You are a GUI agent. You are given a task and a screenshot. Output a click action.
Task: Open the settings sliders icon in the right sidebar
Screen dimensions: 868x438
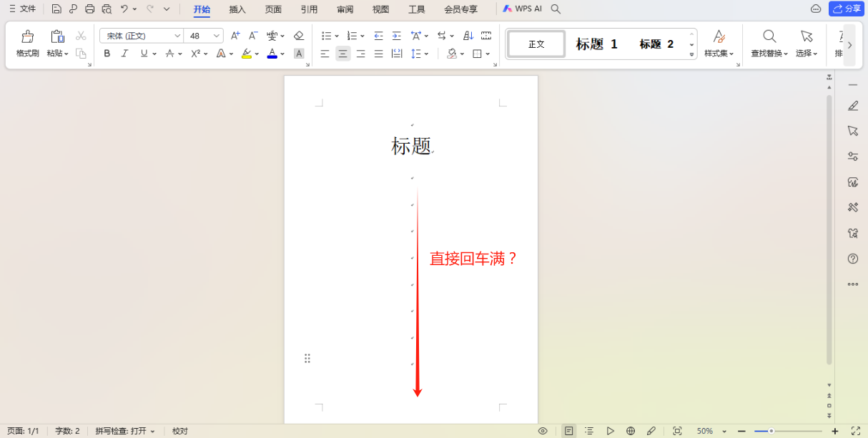pyautogui.click(x=852, y=156)
